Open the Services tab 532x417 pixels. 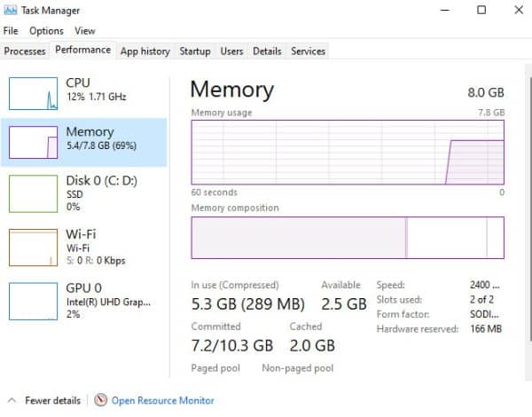[308, 51]
